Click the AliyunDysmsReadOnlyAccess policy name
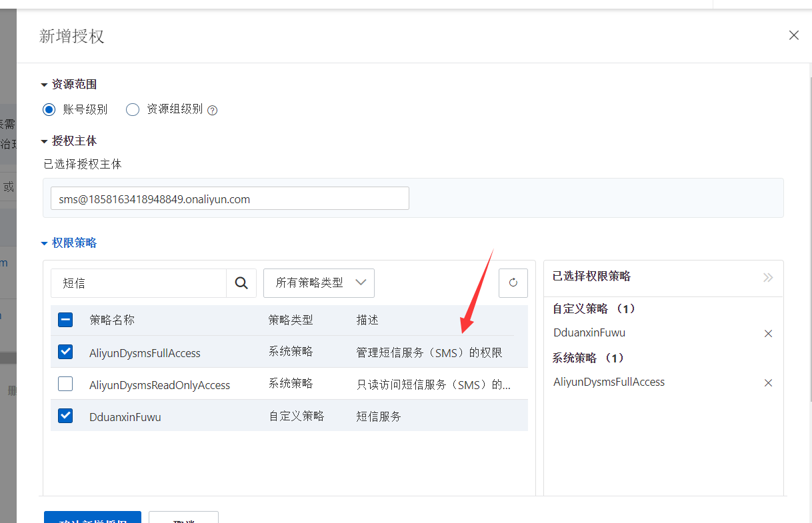Viewport: 812px width, 523px height. pyautogui.click(x=159, y=385)
